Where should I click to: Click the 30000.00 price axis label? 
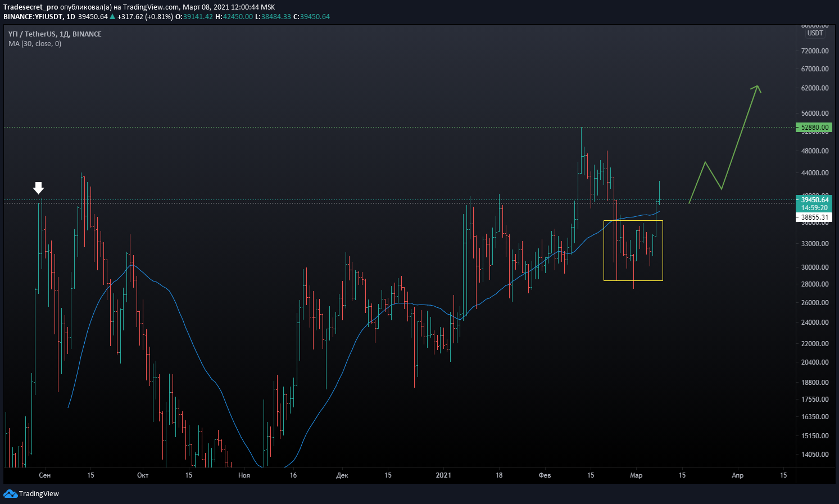[815, 267]
